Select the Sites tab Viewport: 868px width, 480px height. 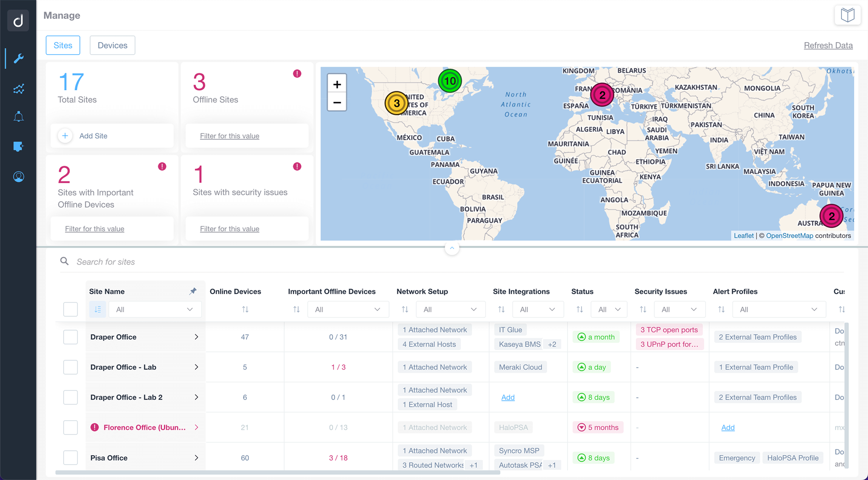coord(63,45)
